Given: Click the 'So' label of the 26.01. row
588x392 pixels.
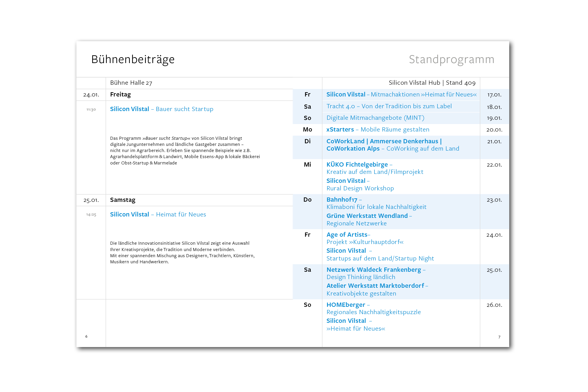Looking at the screenshot, I should point(307,305).
